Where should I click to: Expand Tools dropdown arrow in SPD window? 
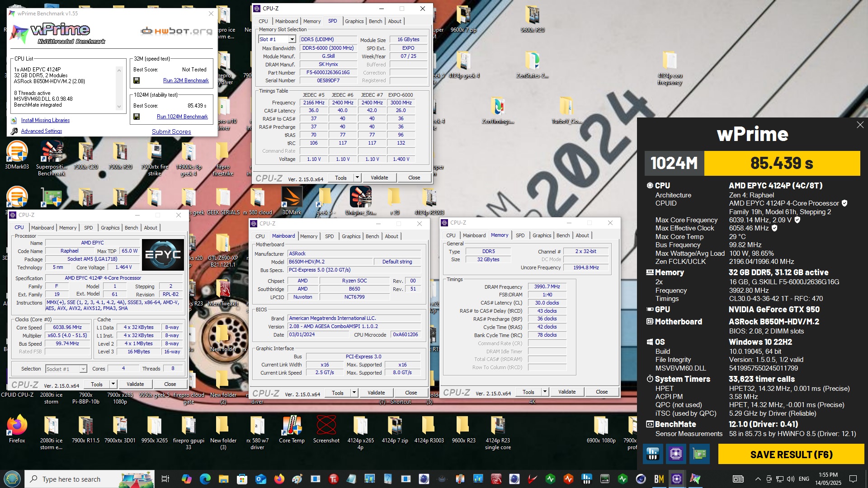tap(357, 178)
